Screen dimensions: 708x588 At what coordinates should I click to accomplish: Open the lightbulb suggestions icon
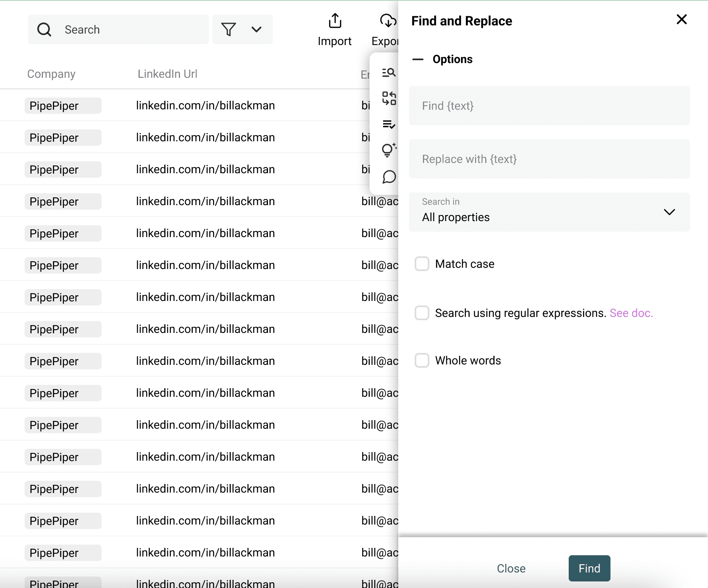pyautogui.click(x=388, y=150)
